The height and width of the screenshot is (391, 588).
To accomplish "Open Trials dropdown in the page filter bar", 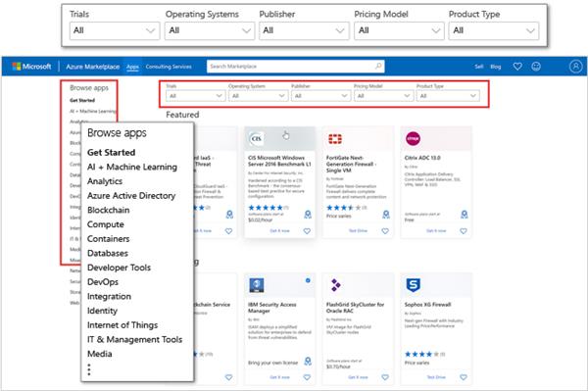I will [195, 96].
